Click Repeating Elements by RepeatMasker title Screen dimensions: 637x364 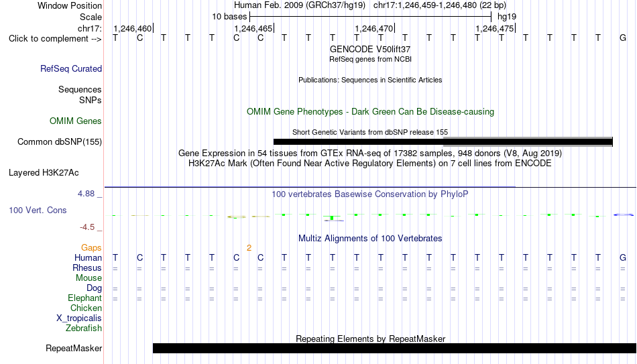click(x=370, y=339)
